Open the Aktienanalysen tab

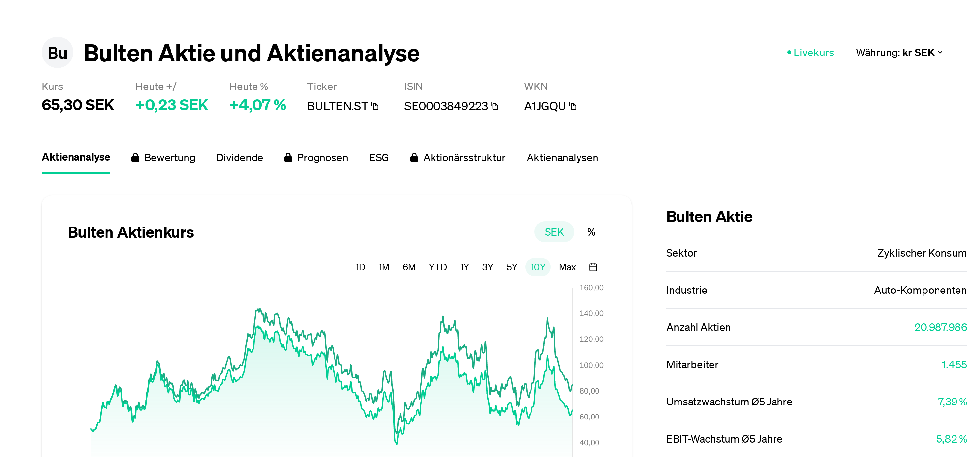(x=562, y=157)
